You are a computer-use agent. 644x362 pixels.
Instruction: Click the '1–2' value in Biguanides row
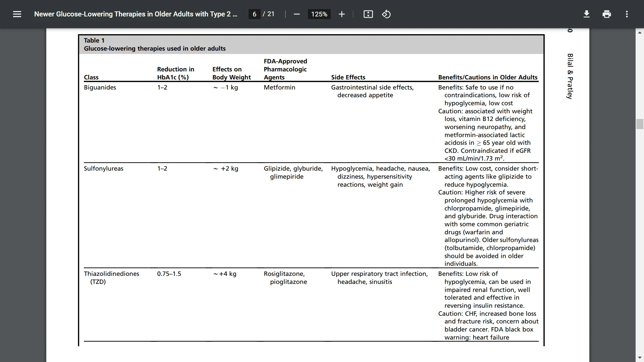click(x=162, y=87)
